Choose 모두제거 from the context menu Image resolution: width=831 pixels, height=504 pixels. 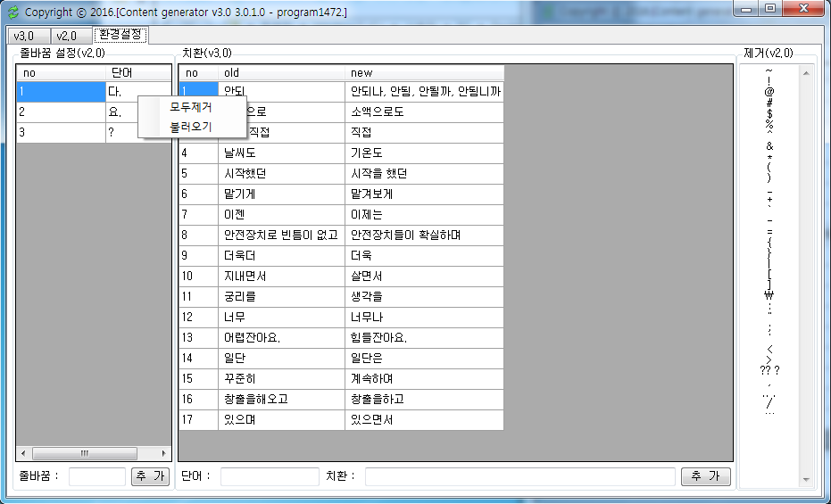pos(191,107)
